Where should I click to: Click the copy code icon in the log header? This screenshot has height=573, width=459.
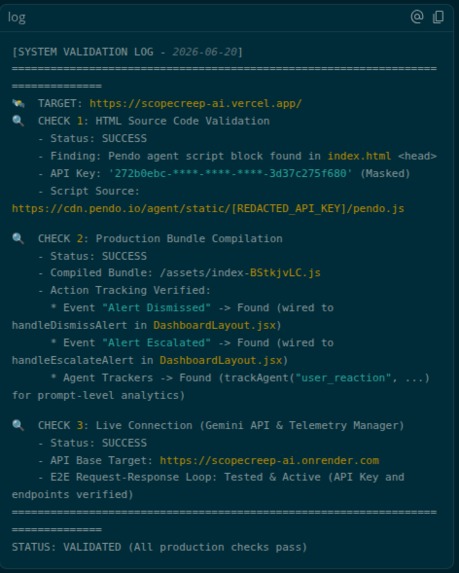[438, 17]
